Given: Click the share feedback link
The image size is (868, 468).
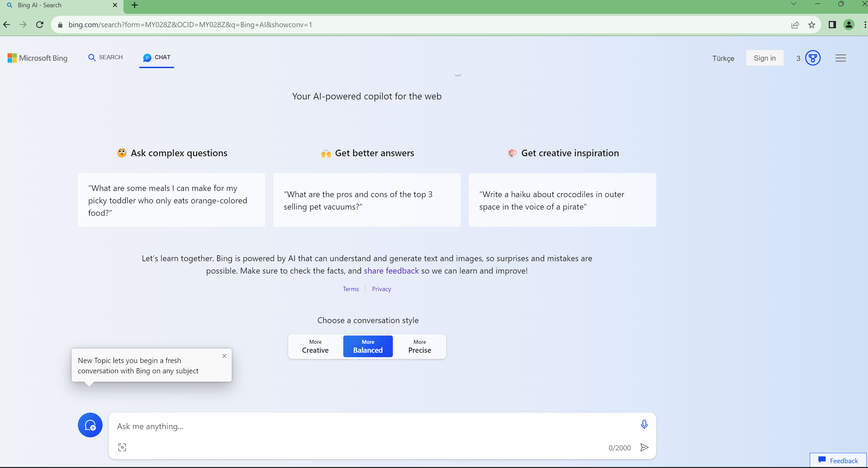Looking at the screenshot, I should tap(391, 270).
